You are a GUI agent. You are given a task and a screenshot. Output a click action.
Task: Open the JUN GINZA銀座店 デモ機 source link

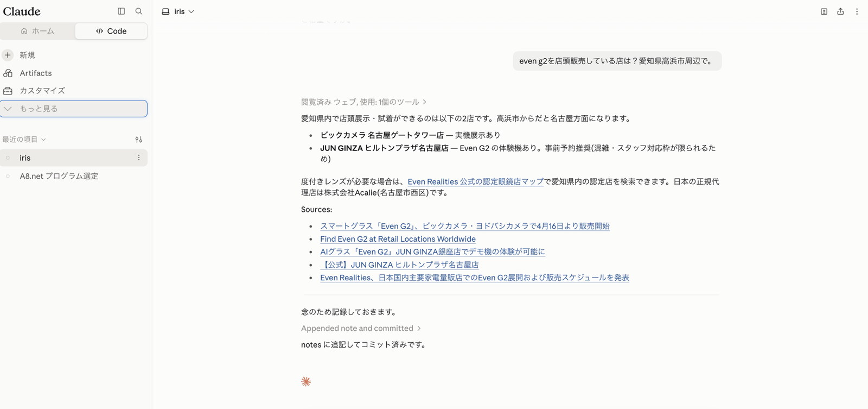point(432,251)
